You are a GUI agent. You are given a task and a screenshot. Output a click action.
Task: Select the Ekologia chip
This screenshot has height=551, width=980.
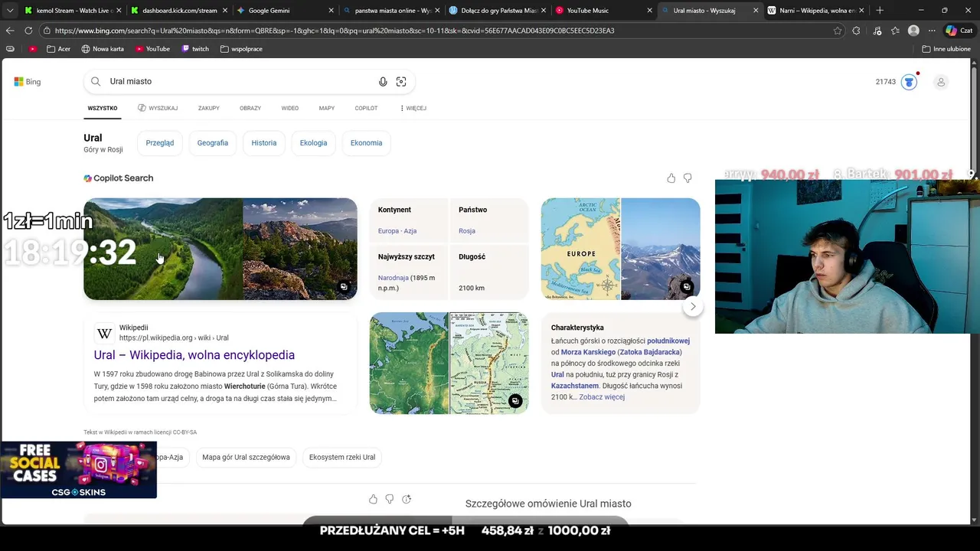[x=313, y=143]
